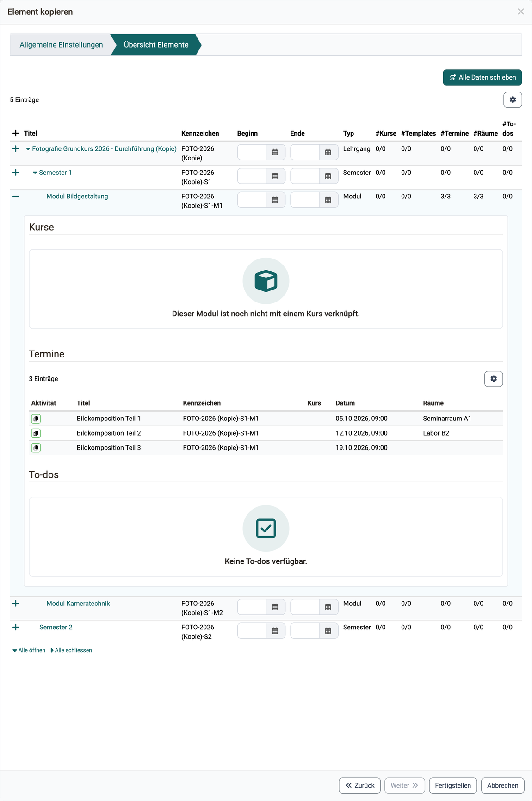Focus Ende date field for Semester 2
532x801 pixels.
pos(305,631)
